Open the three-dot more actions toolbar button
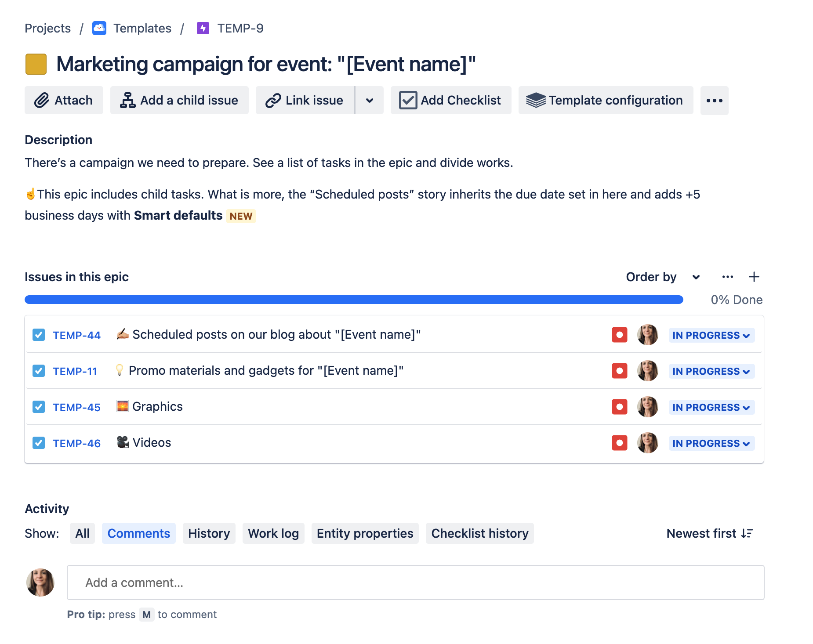 (x=714, y=101)
